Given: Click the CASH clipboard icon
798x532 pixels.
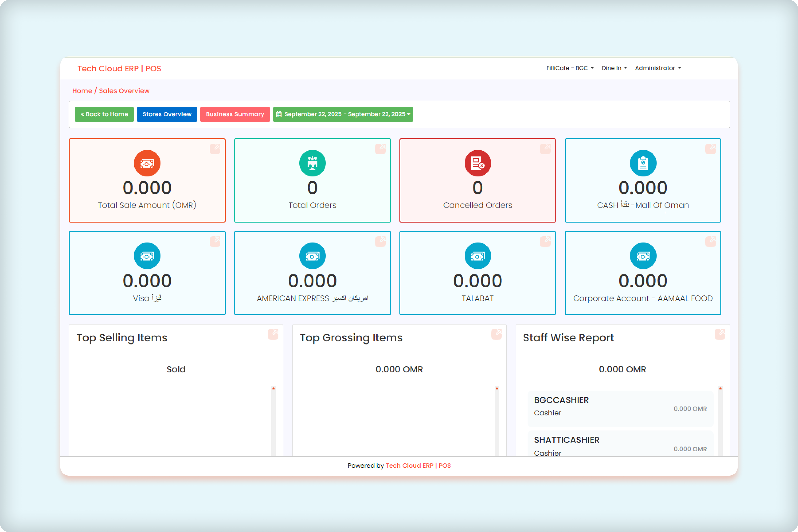Looking at the screenshot, I should click(x=643, y=163).
